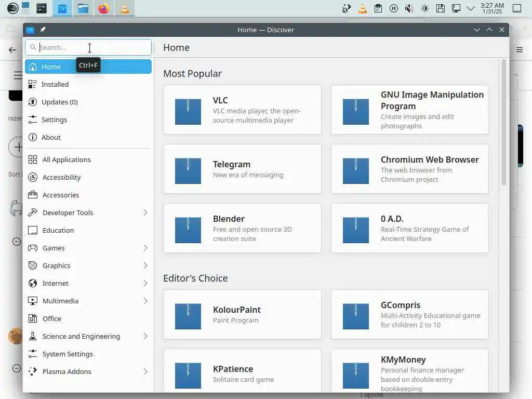This screenshot has width=532, height=399.
Task: Open the Office category label
Action: coord(52,318)
